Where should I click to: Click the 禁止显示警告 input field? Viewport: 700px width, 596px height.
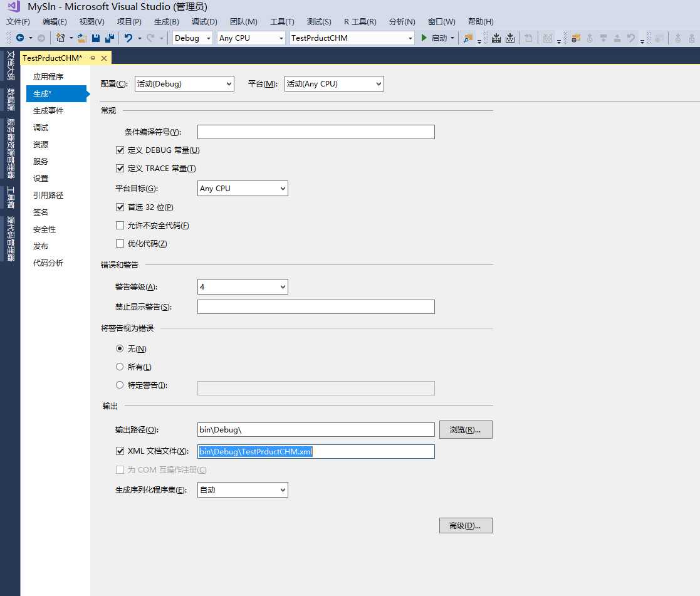(x=316, y=306)
